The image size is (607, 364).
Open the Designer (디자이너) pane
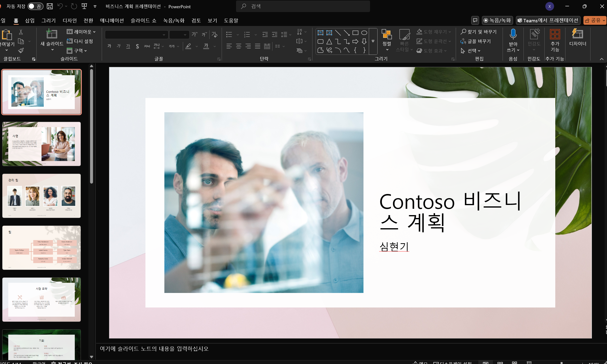(x=578, y=37)
